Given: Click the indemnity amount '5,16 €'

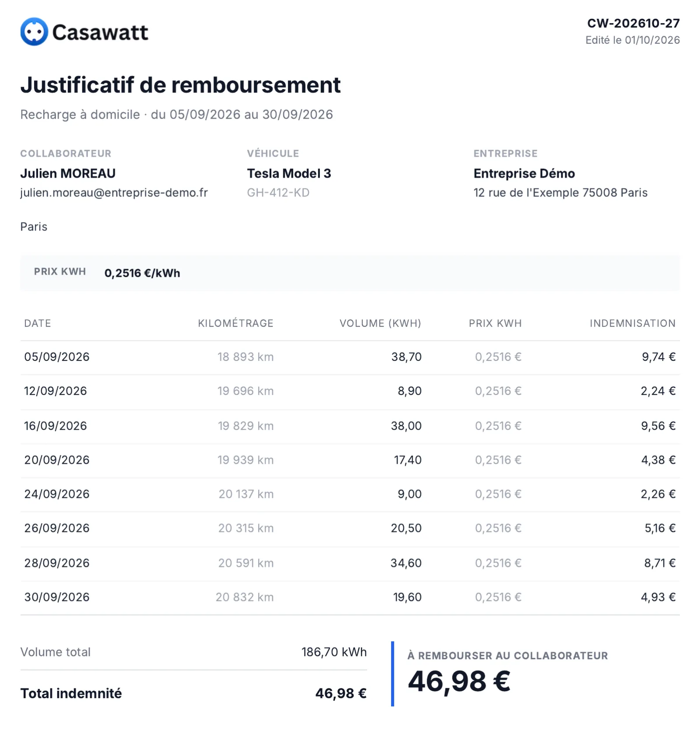Looking at the screenshot, I should pos(660,528).
